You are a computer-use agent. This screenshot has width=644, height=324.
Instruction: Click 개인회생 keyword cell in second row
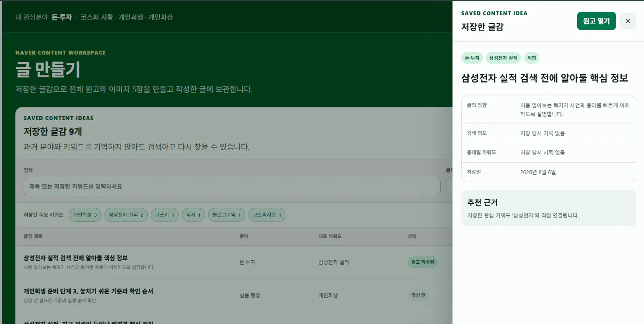pyautogui.click(x=328, y=296)
